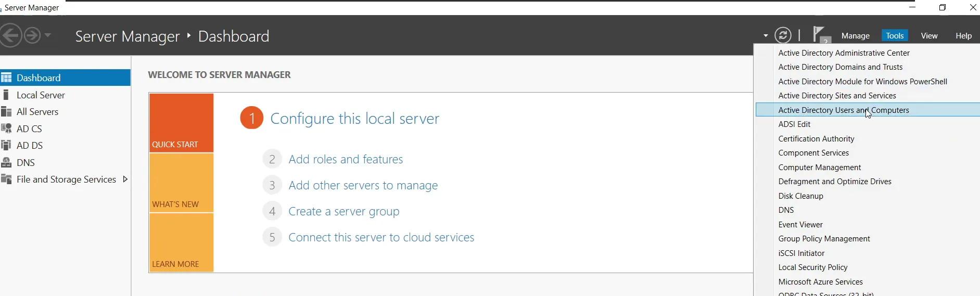Click the Refresh dashboard icon
This screenshot has width=980, height=296.
click(x=783, y=35)
